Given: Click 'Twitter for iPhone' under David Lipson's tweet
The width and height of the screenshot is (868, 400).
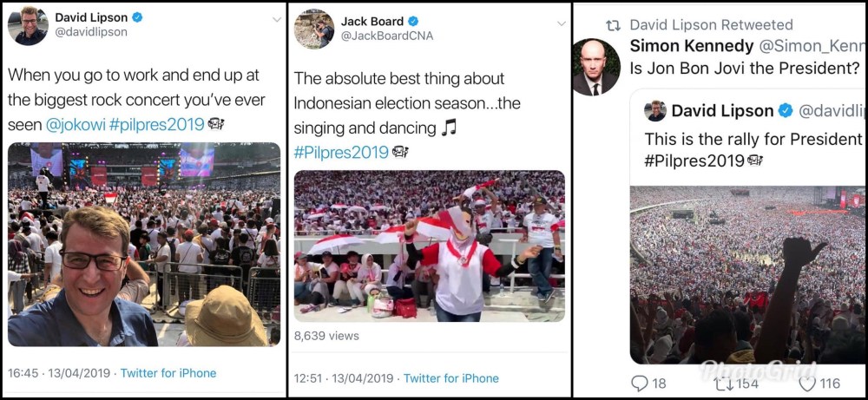Looking at the screenshot, I should [168, 373].
